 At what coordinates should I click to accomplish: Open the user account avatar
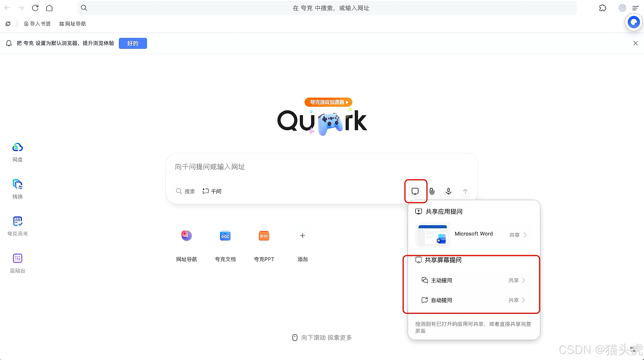622,8
